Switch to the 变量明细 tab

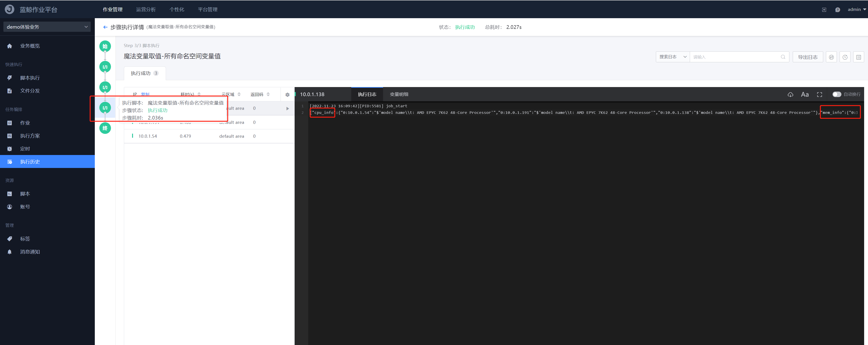click(399, 94)
